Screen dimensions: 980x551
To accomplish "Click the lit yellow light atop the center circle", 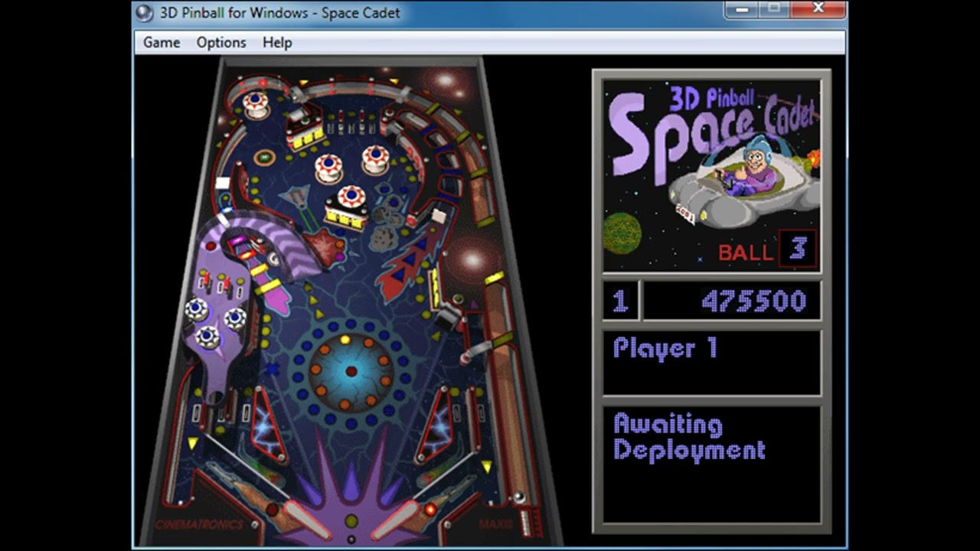I will 345,340.
